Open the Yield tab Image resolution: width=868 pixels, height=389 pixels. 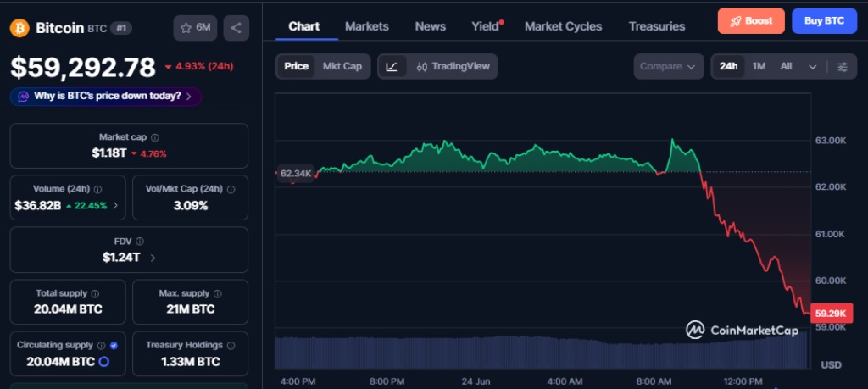coord(486,26)
